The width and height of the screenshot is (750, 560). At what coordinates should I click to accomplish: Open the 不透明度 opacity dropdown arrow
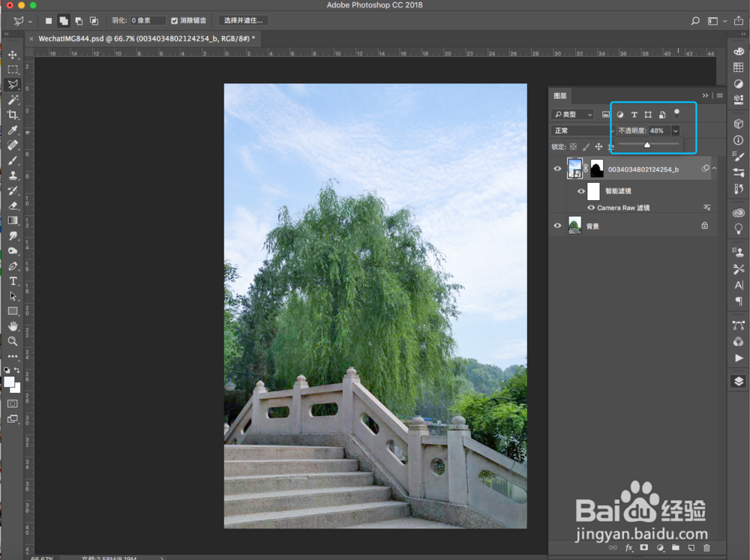676,130
